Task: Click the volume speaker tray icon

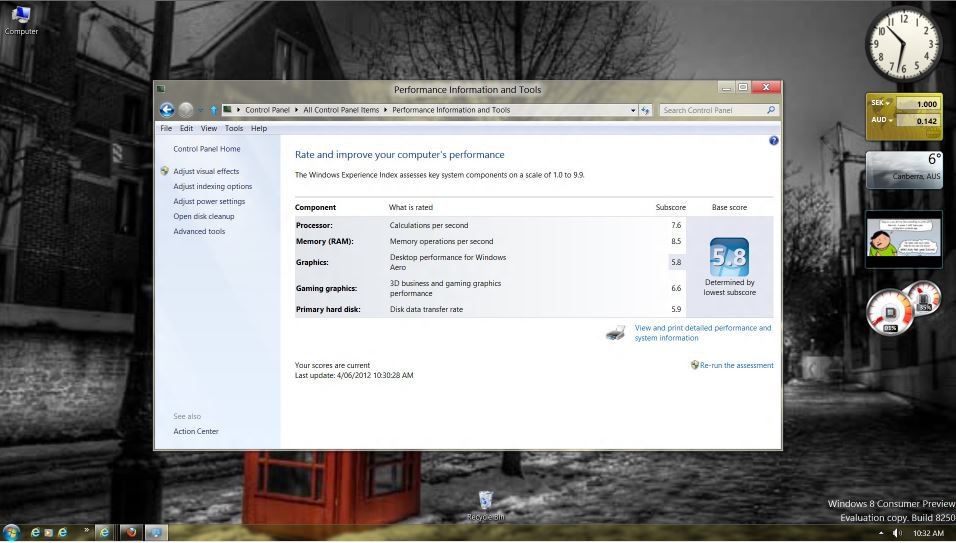Action: click(897, 533)
